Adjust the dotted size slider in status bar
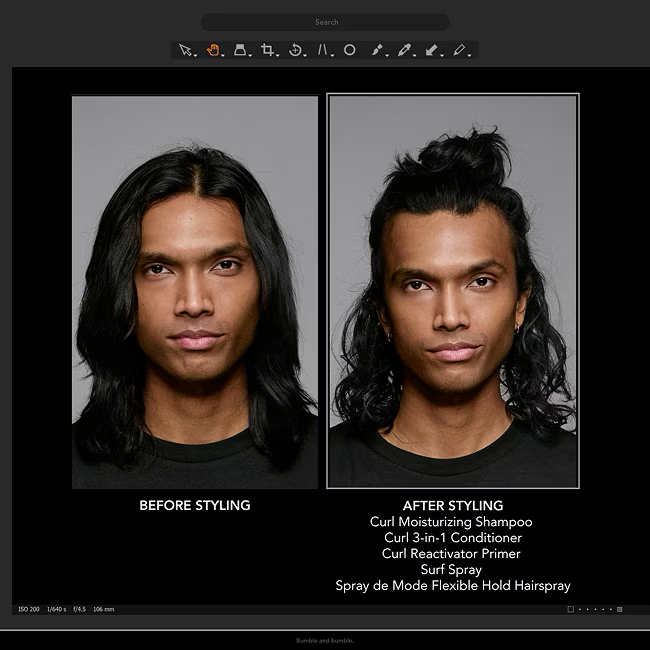650x650 pixels. (595, 609)
